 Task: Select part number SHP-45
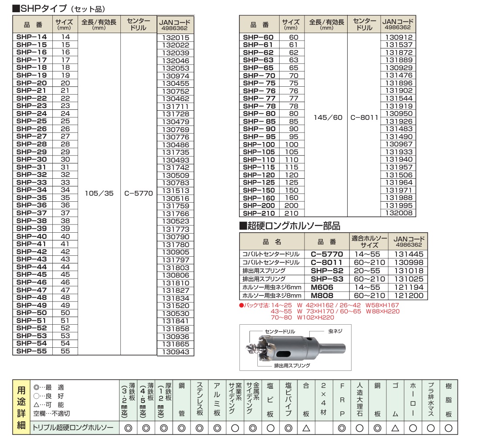click(x=31, y=275)
